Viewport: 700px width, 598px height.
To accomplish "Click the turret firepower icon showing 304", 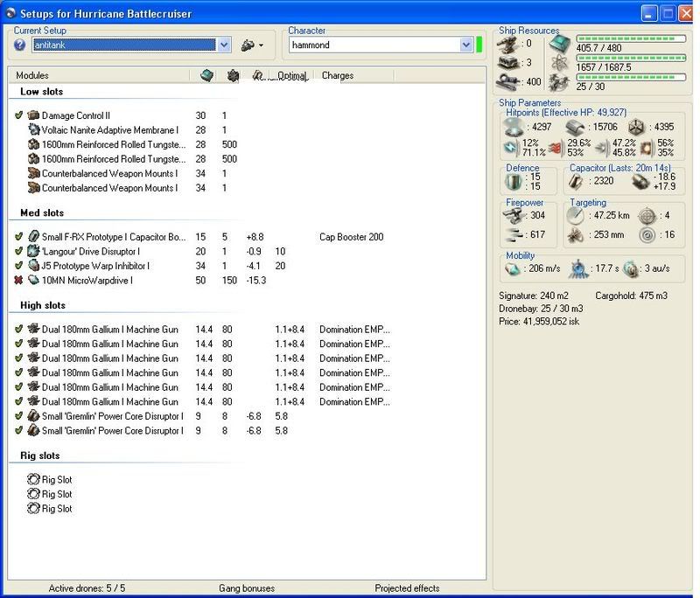I will [514, 216].
